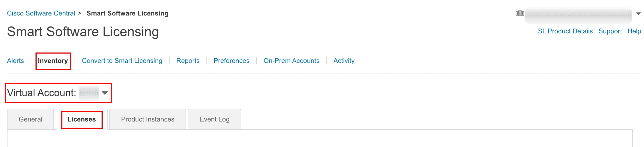This screenshot has height=147, width=644.
Task: Open the Virtual Account dropdown arrow
Action: 105,93
